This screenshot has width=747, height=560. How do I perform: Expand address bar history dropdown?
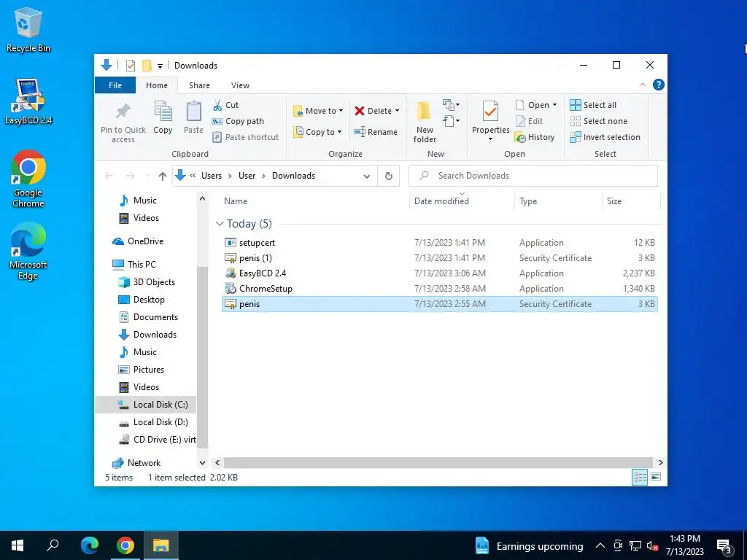367,176
